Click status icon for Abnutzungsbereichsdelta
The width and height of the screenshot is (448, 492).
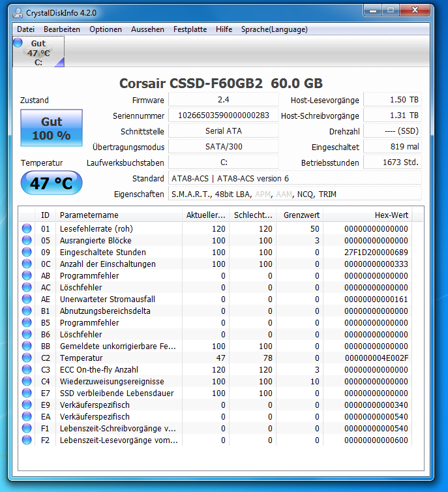(x=27, y=311)
